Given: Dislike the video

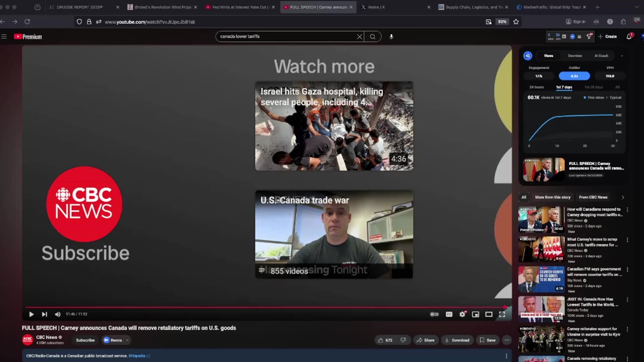Looking at the screenshot, I should pos(403,340).
